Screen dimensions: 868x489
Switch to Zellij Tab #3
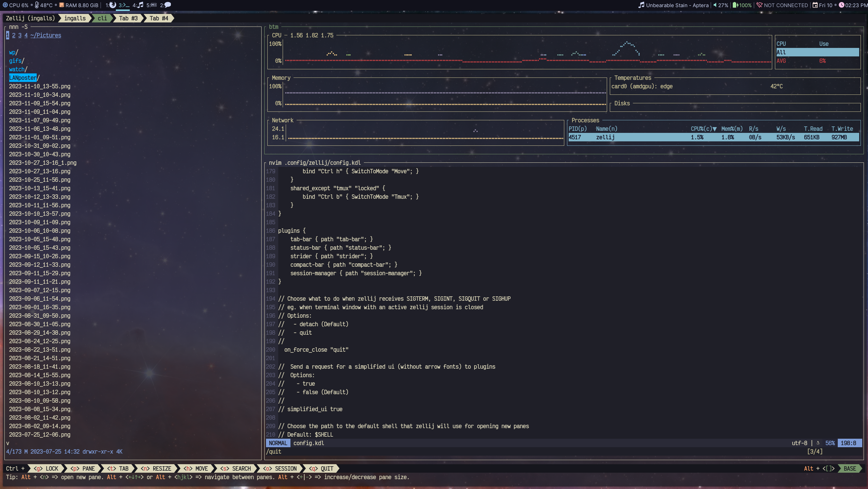pos(128,18)
